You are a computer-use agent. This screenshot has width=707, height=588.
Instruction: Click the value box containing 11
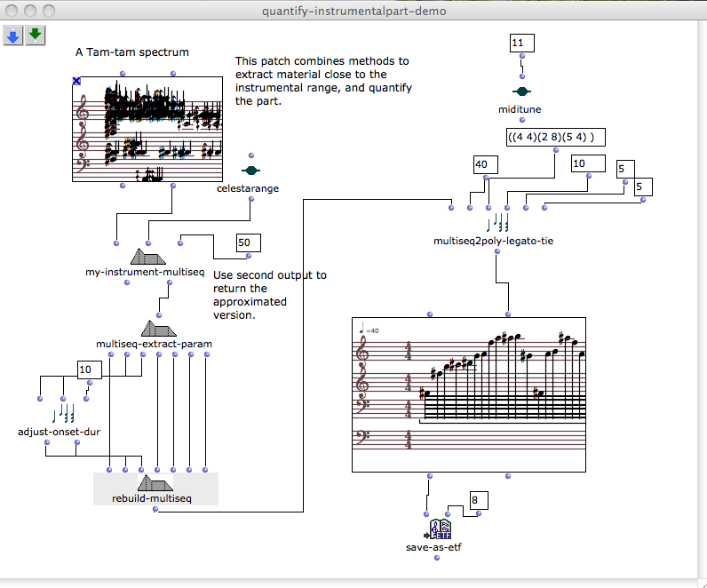point(521,44)
